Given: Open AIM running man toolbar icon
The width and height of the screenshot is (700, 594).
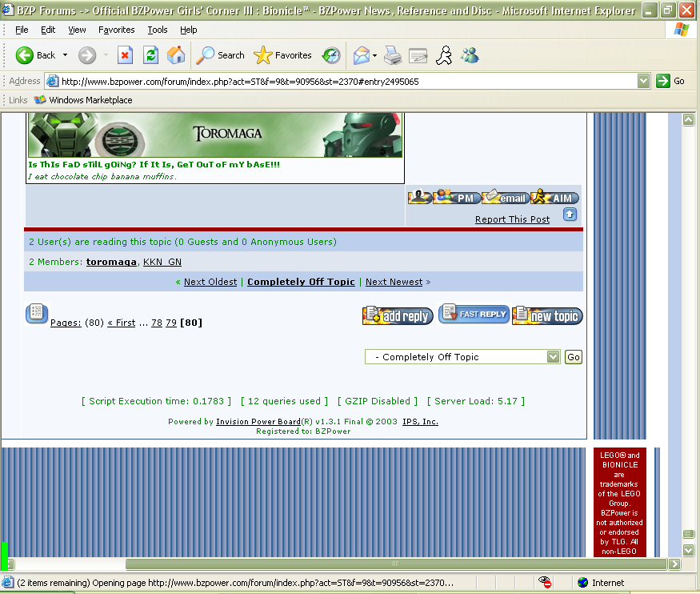Looking at the screenshot, I should [444, 55].
